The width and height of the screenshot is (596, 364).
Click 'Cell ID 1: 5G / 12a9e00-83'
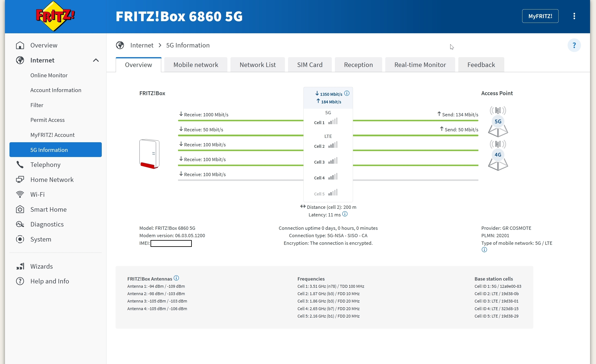coord(498,286)
